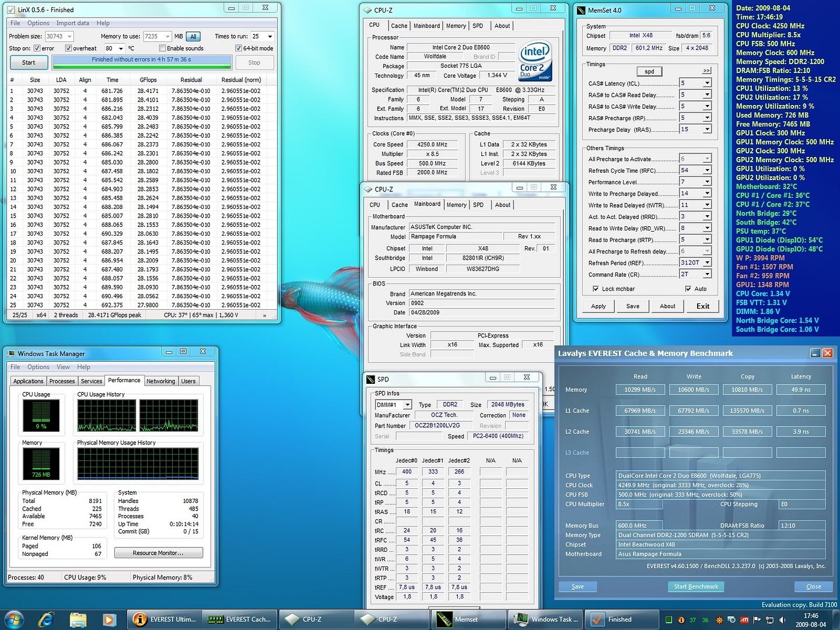Select 'About' tab in top CPU-Z window
The height and width of the screenshot is (630, 840).
pos(502,26)
